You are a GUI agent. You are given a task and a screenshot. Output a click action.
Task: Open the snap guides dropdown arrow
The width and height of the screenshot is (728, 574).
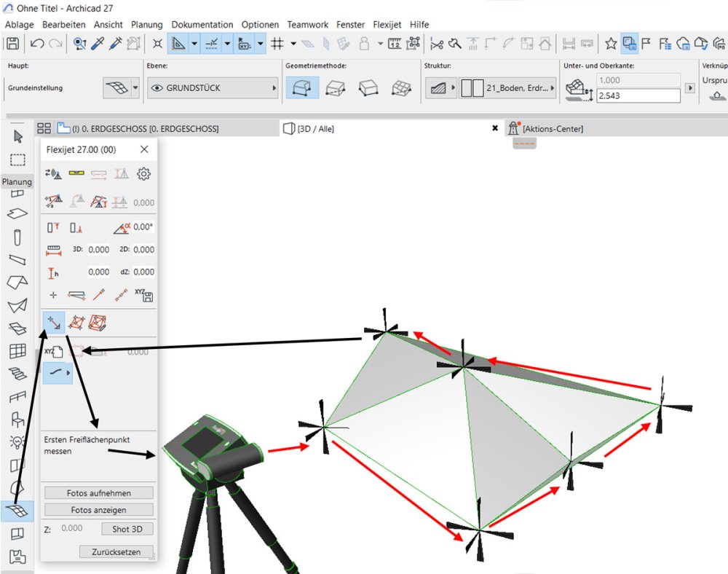point(227,44)
